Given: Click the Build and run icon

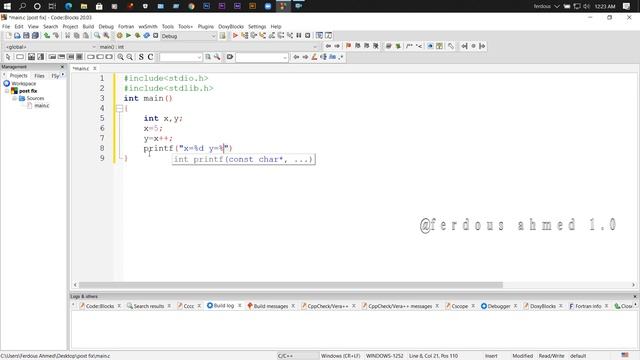Looking at the screenshot, I should point(138,36).
